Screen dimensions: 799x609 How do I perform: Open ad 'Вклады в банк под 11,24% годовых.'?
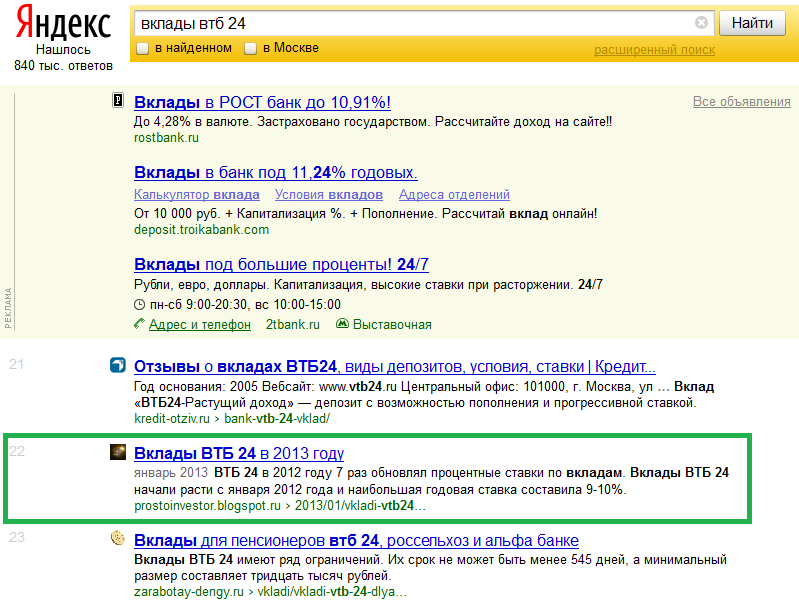(276, 173)
